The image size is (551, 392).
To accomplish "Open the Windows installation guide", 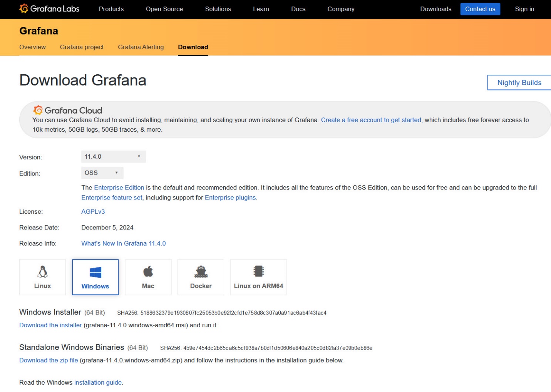I will click(98, 382).
